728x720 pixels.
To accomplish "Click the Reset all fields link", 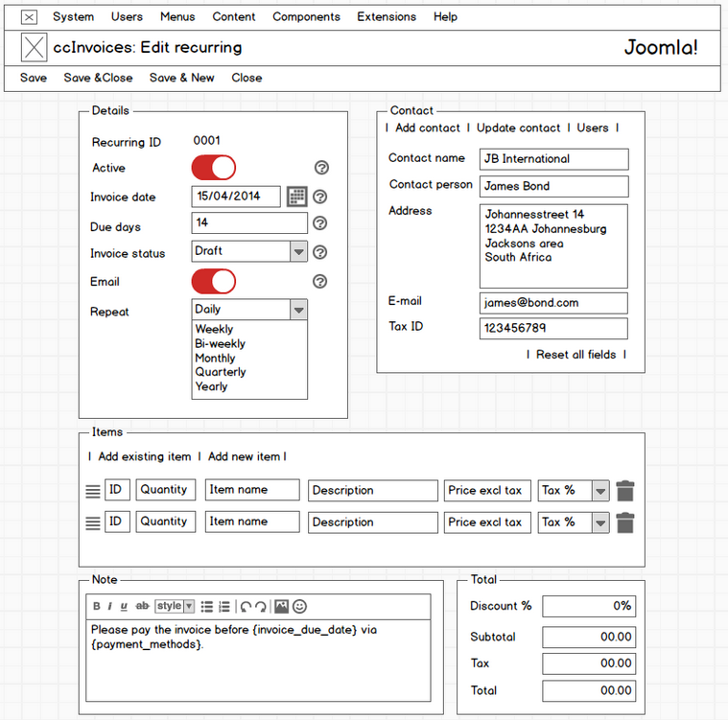I will [575, 355].
